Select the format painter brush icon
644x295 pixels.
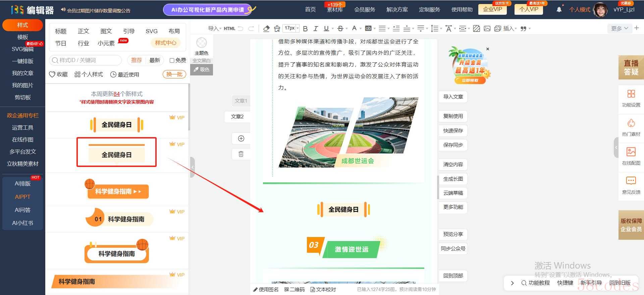(x=277, y=28)
